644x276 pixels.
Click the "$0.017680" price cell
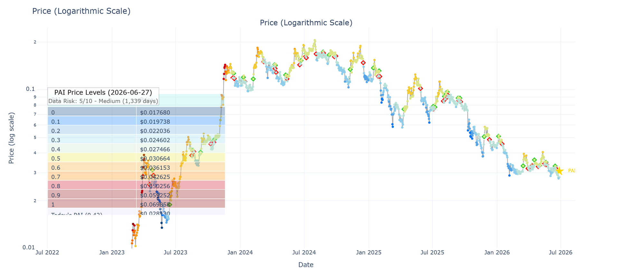181,111
